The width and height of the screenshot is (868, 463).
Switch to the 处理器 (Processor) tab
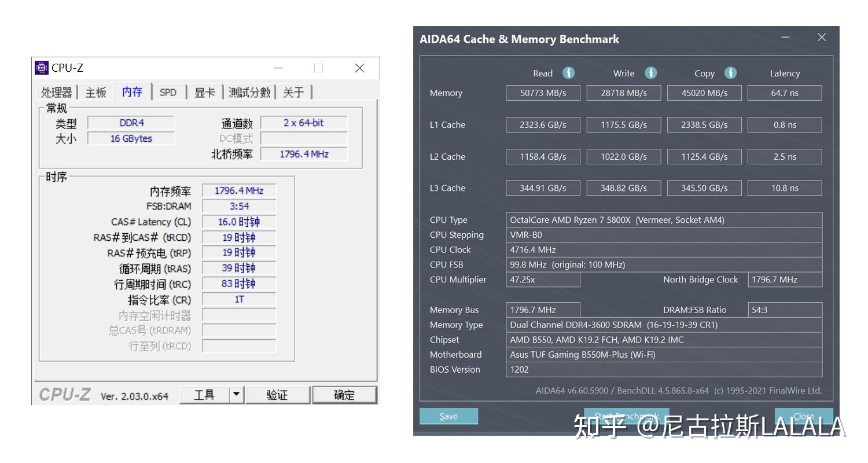tap(57, 91)
